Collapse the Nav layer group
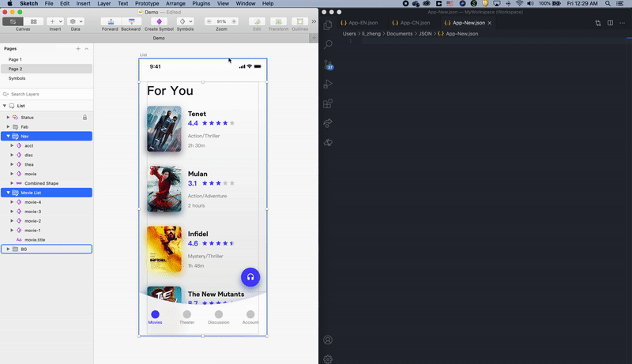 coord(8,136)
